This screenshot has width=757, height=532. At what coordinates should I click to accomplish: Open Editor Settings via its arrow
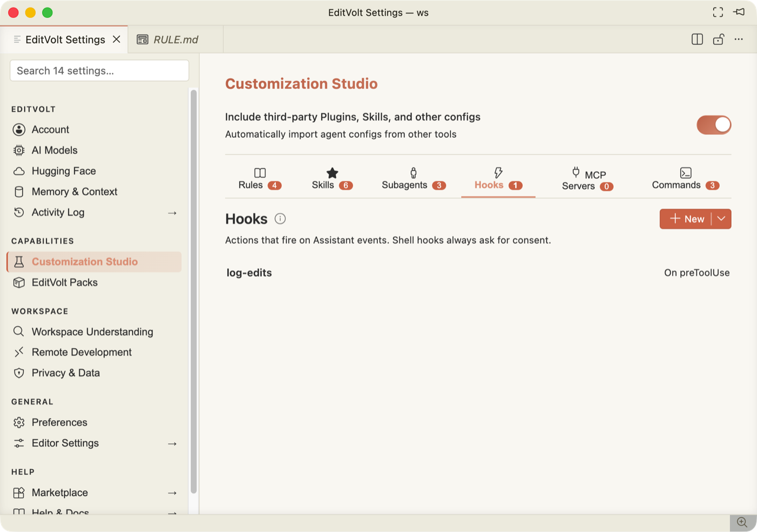pyautogui.click(x=172, y=444)
